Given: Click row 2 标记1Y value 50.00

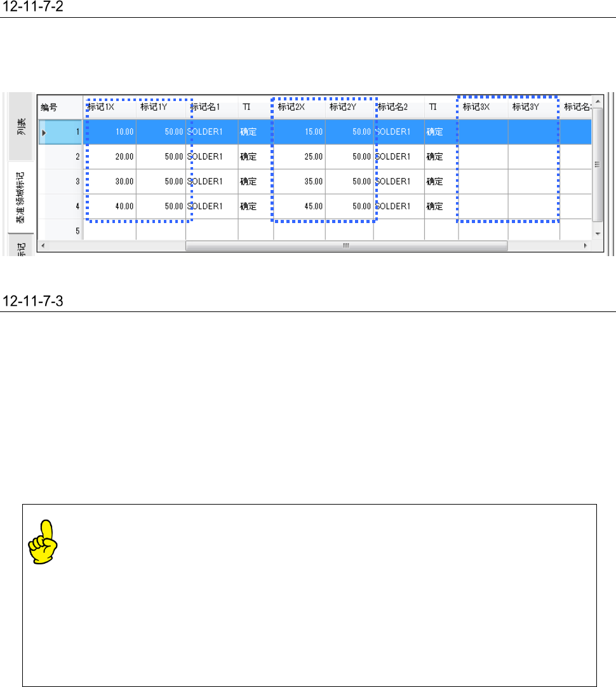Looking at the screenshot, I should point(161,157).
